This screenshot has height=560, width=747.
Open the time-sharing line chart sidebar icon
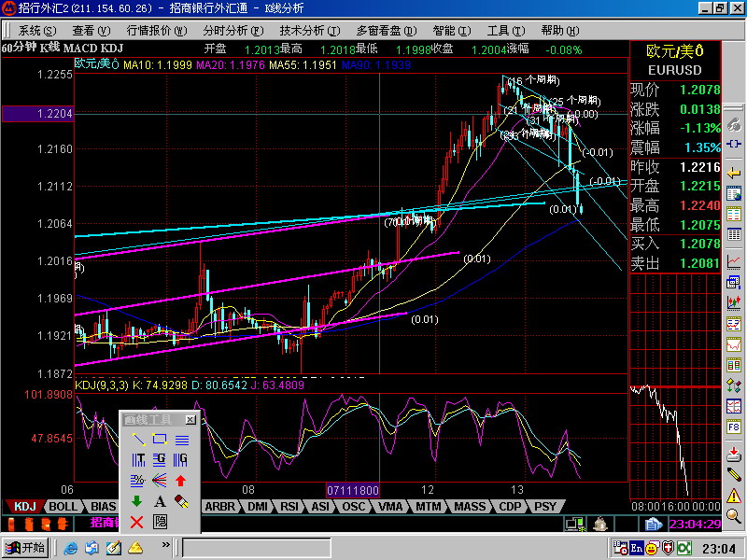(734, 261)
